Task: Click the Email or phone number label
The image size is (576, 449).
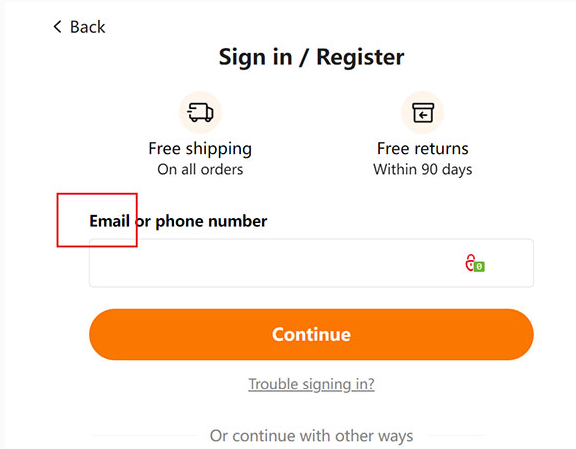Action: (178, 221)
